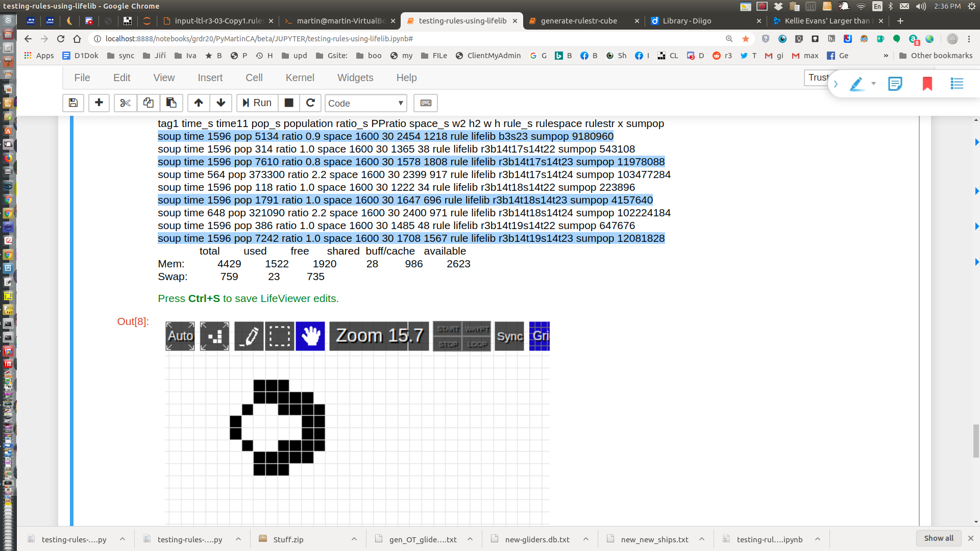Reload the page in Chrome
Image resolution: width=980 pixels, height=551 pixels.
(x=61, y=39)
